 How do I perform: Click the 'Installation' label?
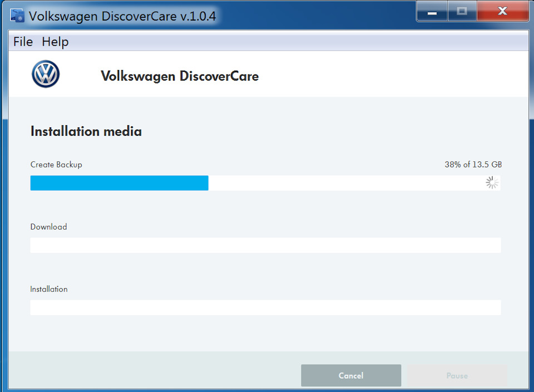[49, 289]
